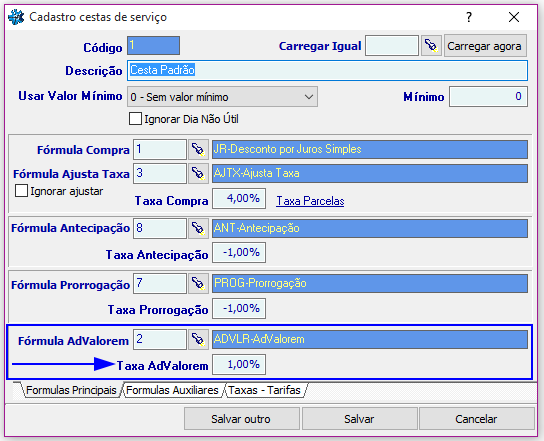The image size is (544, 441).
Task: Click the lookup icon for Fórmula Prorrogação
Action: [198, 283]
